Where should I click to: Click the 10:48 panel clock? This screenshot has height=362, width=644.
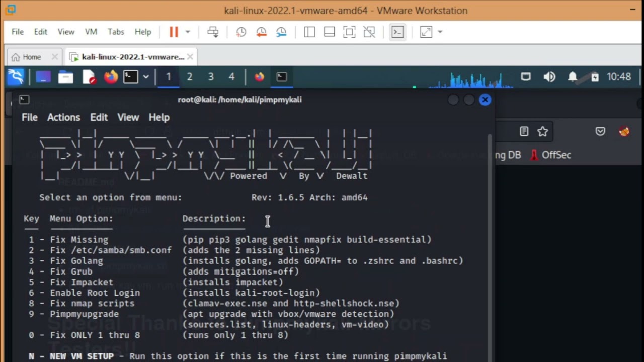[619, 77]
